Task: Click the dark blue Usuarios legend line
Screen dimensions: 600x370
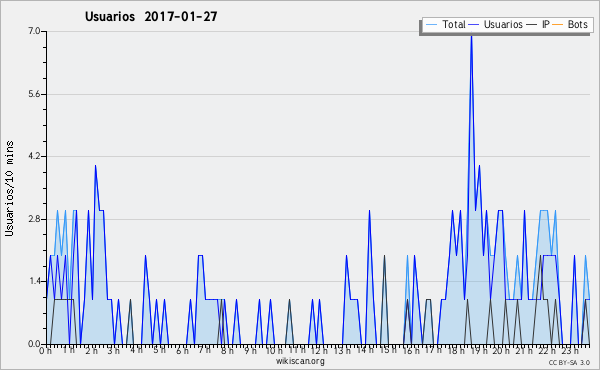Action: [x=474, y=24]
